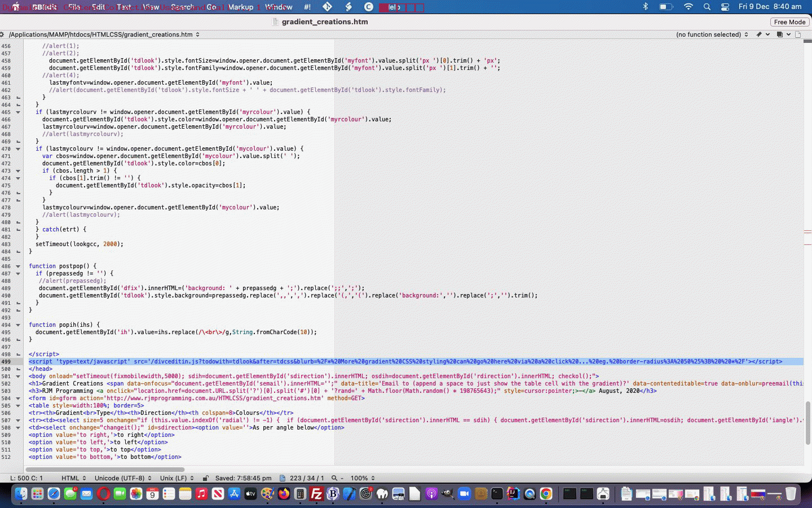
Task: Open Finder from the Dock
Action: click(21, 494)
